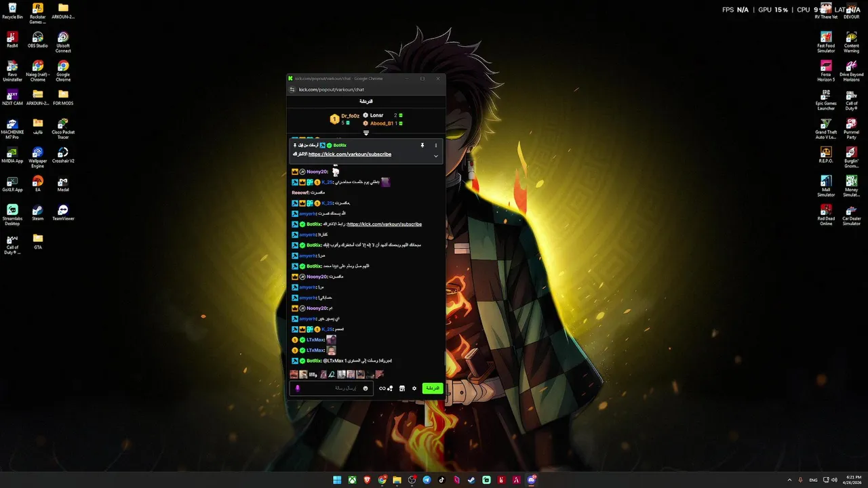
Task: Open subscribe link in pinned message
Action: [x=350, y=154]
